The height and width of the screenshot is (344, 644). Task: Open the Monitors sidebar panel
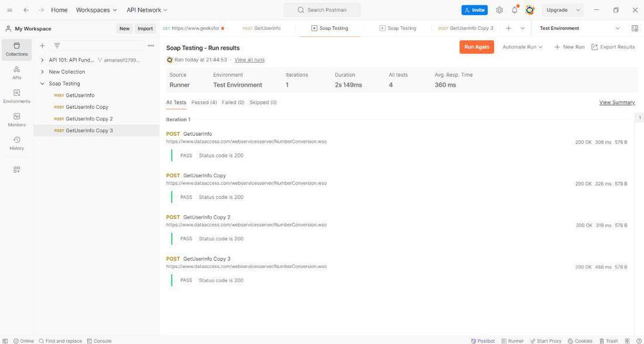click(x=17, y=120)
